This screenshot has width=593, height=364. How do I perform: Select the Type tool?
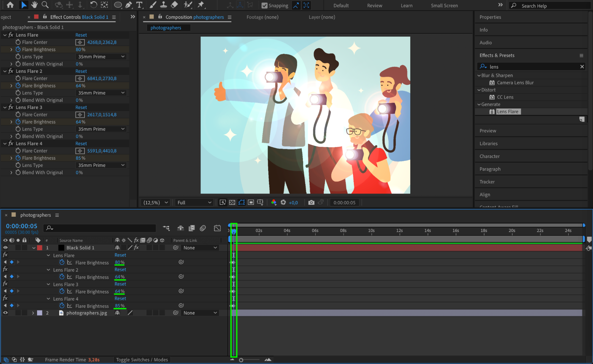139,5
